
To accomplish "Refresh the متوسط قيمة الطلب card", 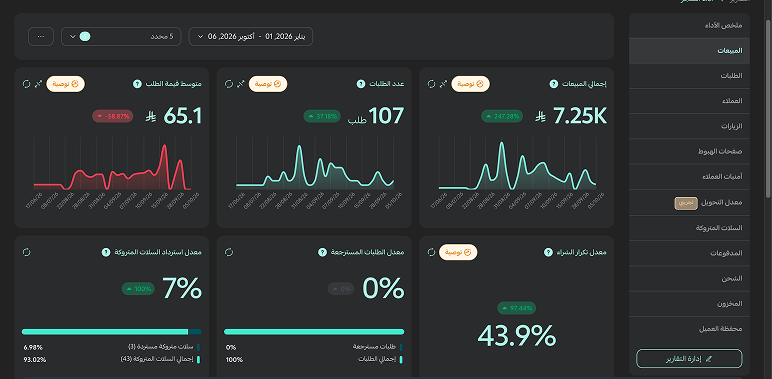I will 27,84.
